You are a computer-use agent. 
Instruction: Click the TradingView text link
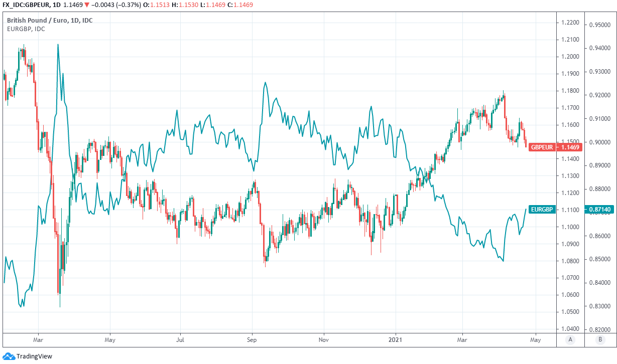34,356
